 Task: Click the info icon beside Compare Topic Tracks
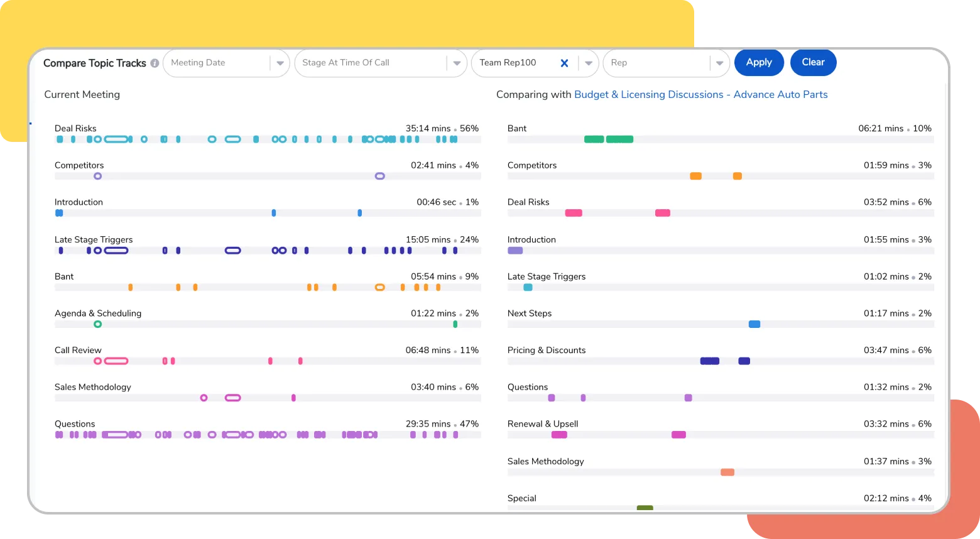point(155,63)
